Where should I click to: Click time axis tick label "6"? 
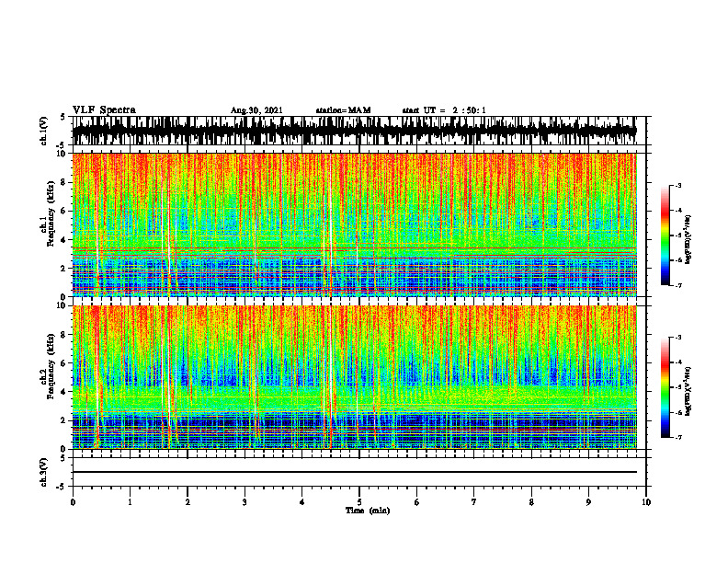pyautogui.click(x=416, y=502)
